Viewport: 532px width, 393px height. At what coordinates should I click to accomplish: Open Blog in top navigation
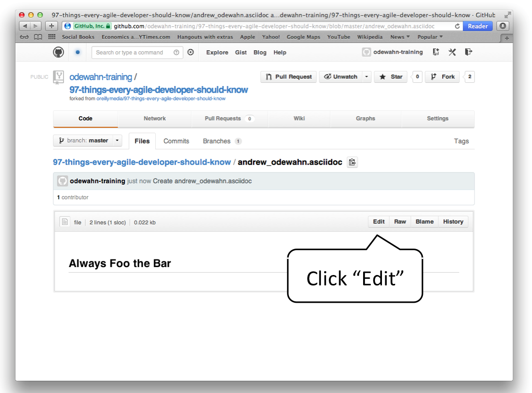pos(260,53)
